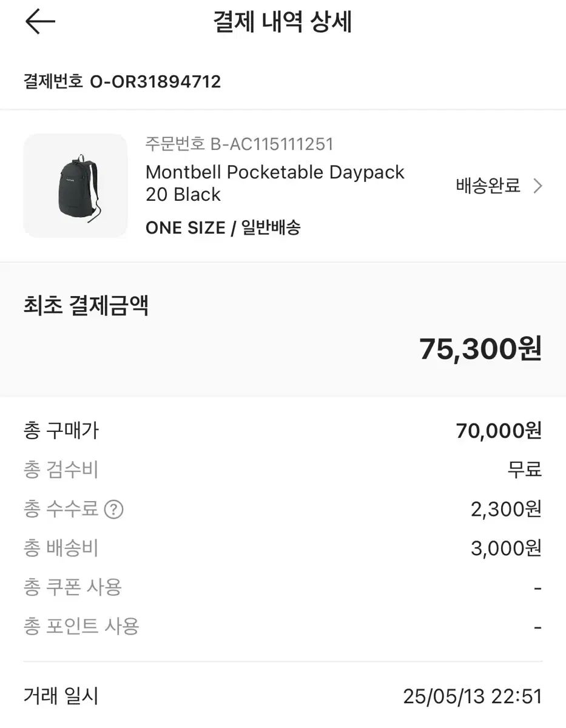Tap the ONE SIZE / 일반배송 option text
This screenshot has height=728, width=566.
point(223,227)
